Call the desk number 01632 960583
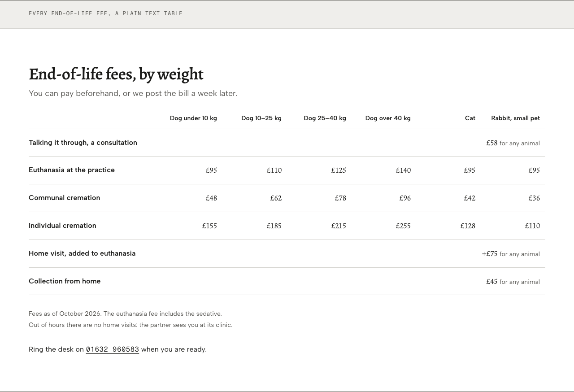Viewport: 574px width, 392px height. pyautogui.click(x=113, y=349)
